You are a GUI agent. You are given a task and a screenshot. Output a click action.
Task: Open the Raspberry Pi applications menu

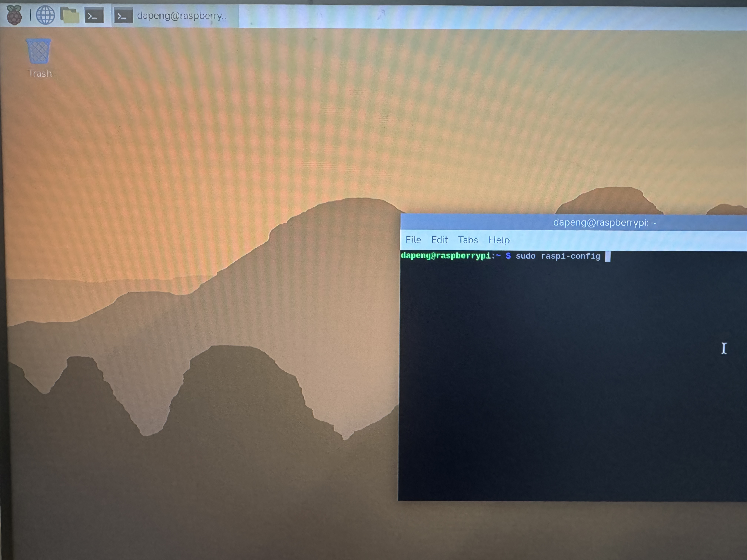[14, 15]
